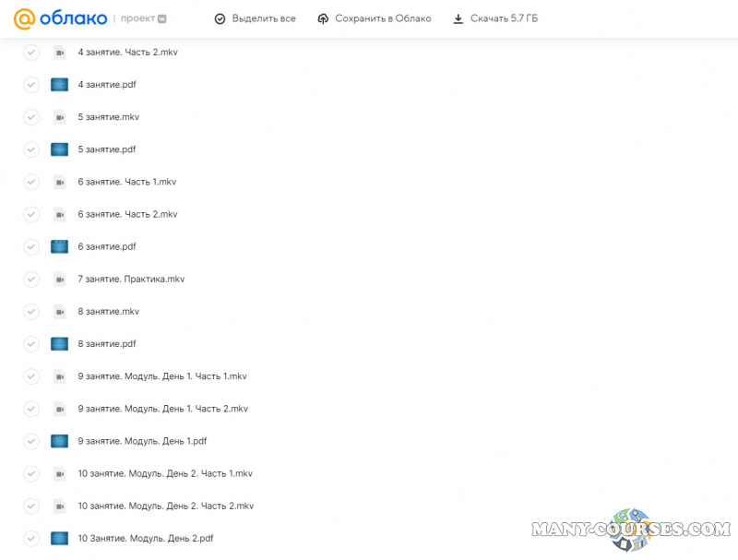Click video icon for 10 занятие День 2 Часть 1.mkv
Screen dimensions: 738x560
pyautogui.click(x=60, y=473)
